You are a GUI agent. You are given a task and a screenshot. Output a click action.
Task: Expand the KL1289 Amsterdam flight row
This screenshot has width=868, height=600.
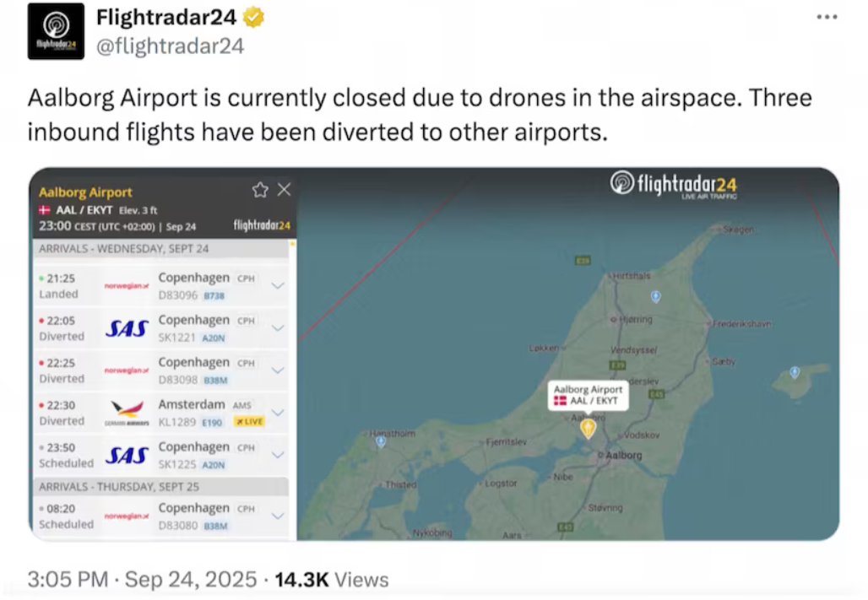(x=277, y=412)
